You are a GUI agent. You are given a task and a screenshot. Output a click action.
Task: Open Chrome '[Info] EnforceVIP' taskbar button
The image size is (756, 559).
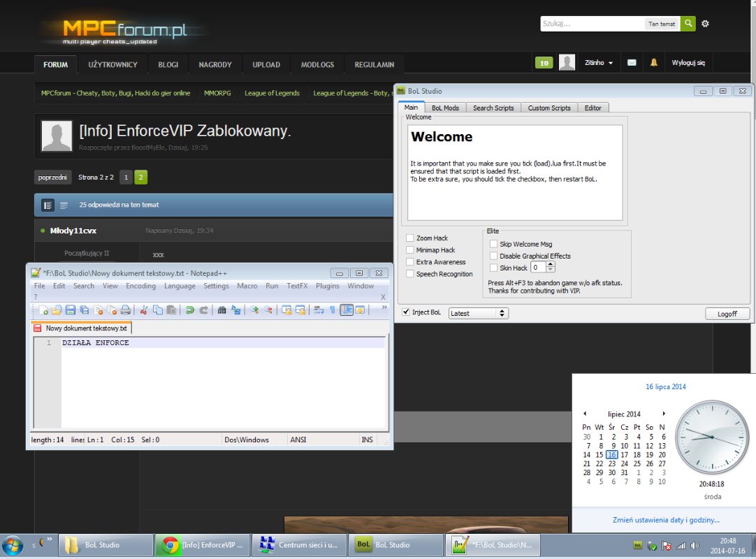(x=203, y=545)
